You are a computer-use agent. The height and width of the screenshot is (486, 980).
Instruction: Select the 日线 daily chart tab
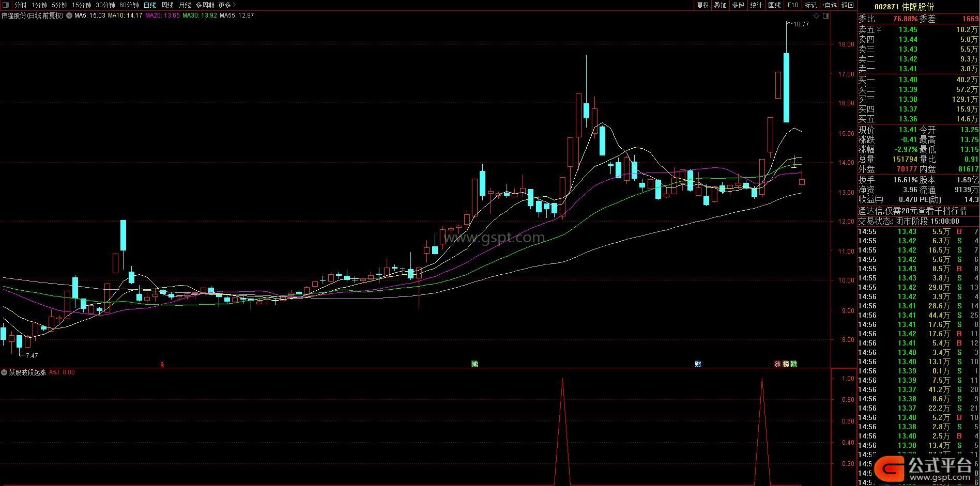click(150, 5)
